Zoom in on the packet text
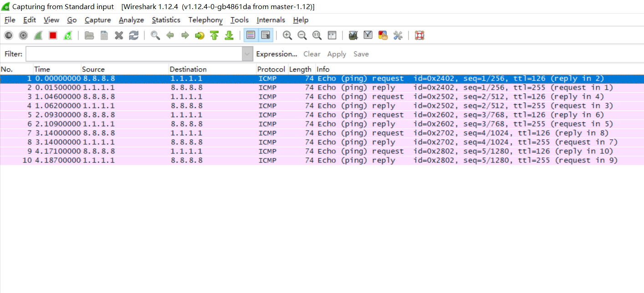The width and height of the screenshot is (644, 293). pyautogui.click(x=287, y=35)
